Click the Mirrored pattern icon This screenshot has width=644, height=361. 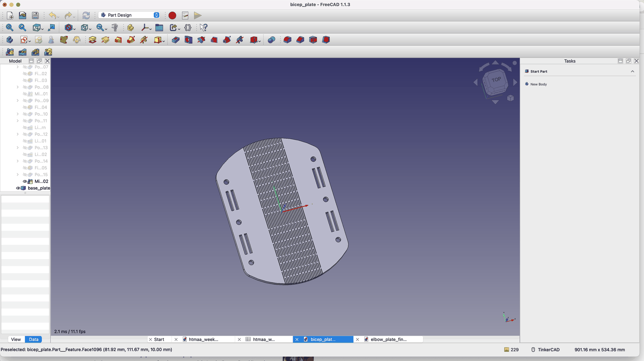[x=10, y=52]
